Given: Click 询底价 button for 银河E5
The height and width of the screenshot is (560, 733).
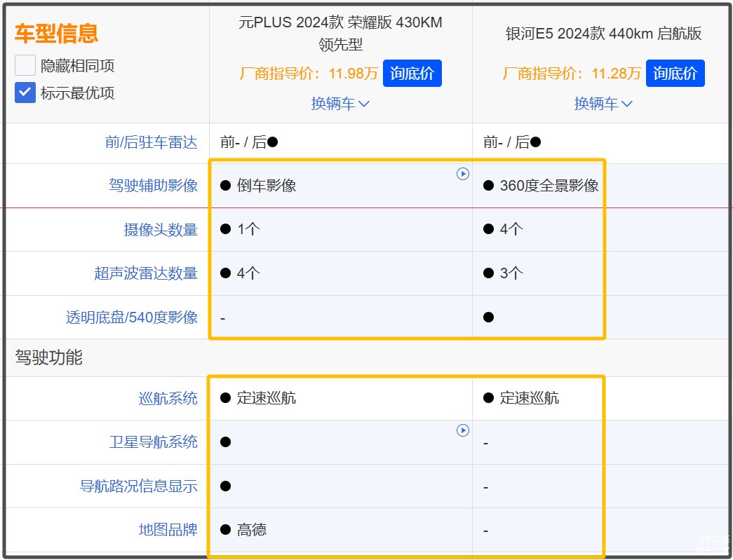Looking at the screenshot, I should point(675,74).
